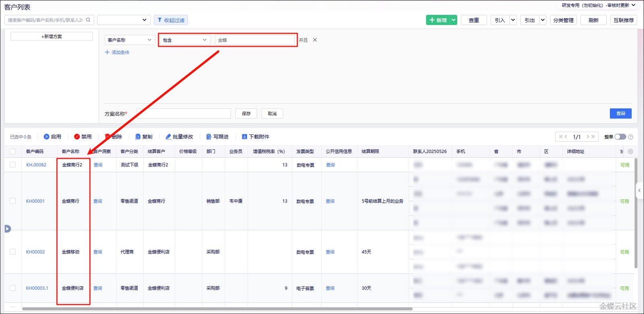Click the help question mark next to 整单

(x=630, y=137)
